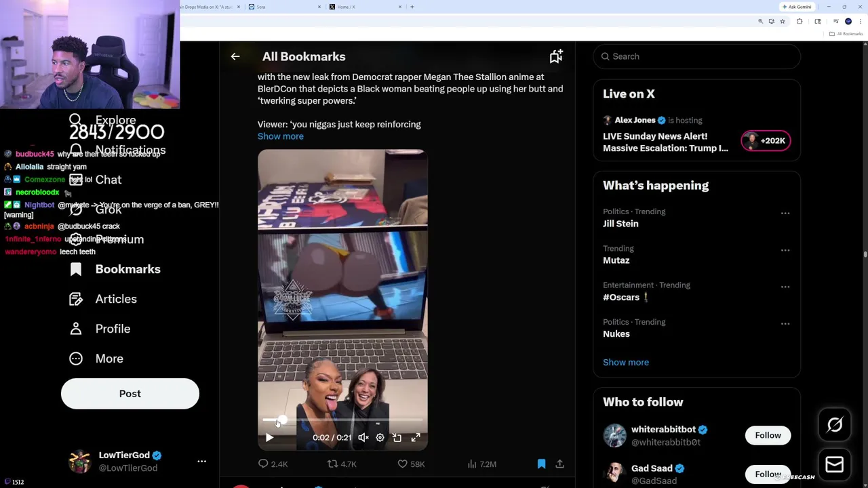This screenshot has height=488, width=868.
Task: Enable picture-in-picture on the video
Action: 397,438
